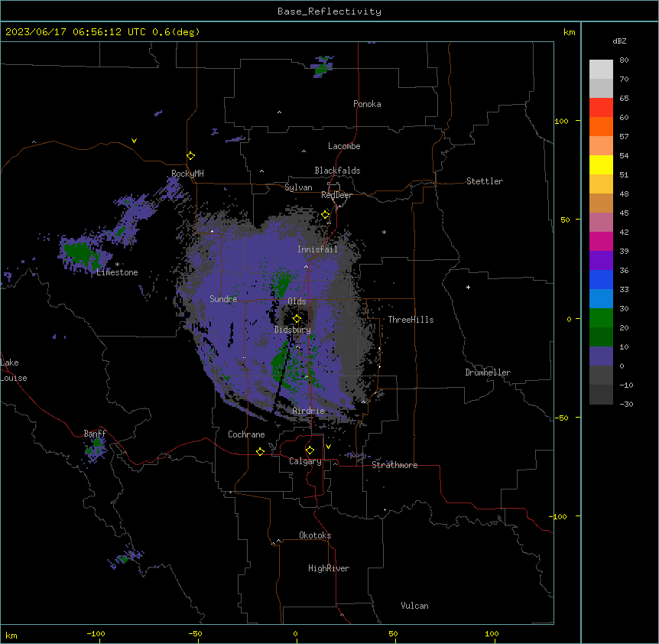Screen dimensions: 659x644
Task: Click the -50 tick on right axis
Action: point(561,418)
